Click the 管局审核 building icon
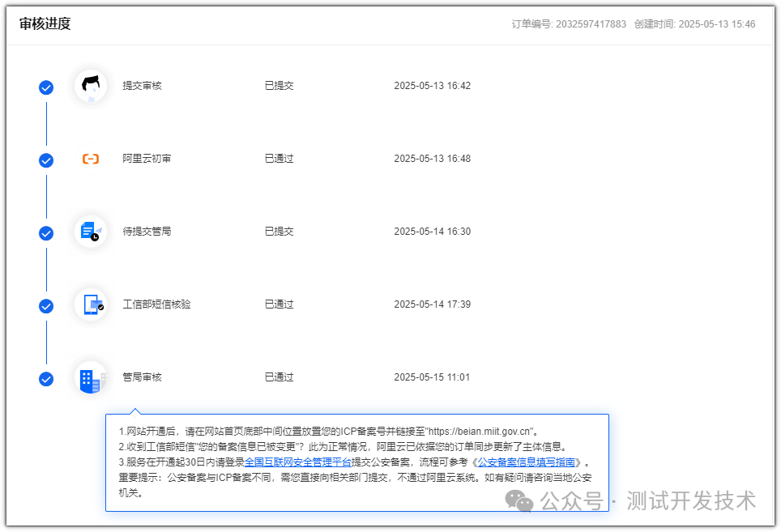Screen dimensions: 781x532 pyautogui.click(x=90, y=376)
